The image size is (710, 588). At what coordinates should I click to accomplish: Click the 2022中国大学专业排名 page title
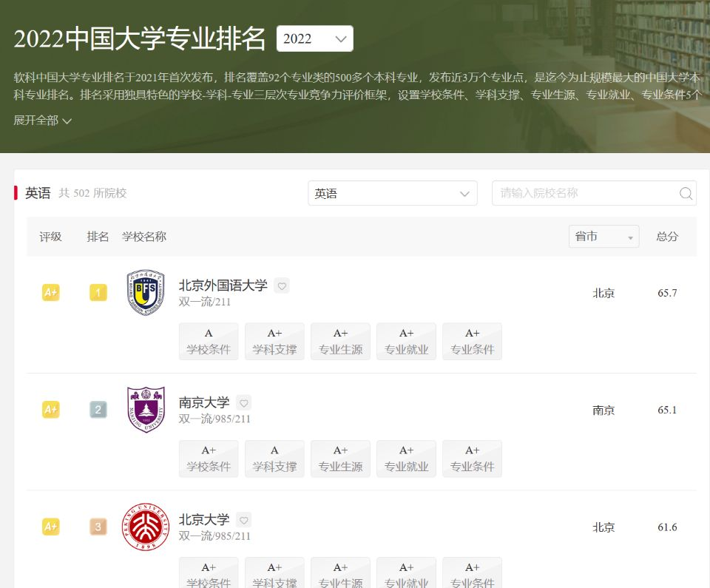coord(140,38)
